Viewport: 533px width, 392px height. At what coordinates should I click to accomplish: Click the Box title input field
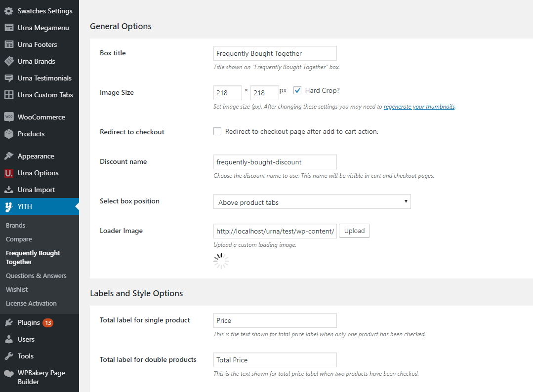point(275,53)
